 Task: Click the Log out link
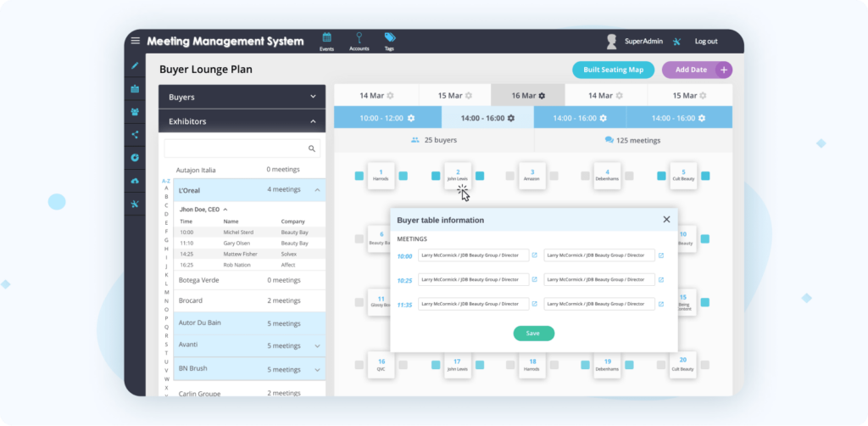pyautogui.click(x=706, y=41)
